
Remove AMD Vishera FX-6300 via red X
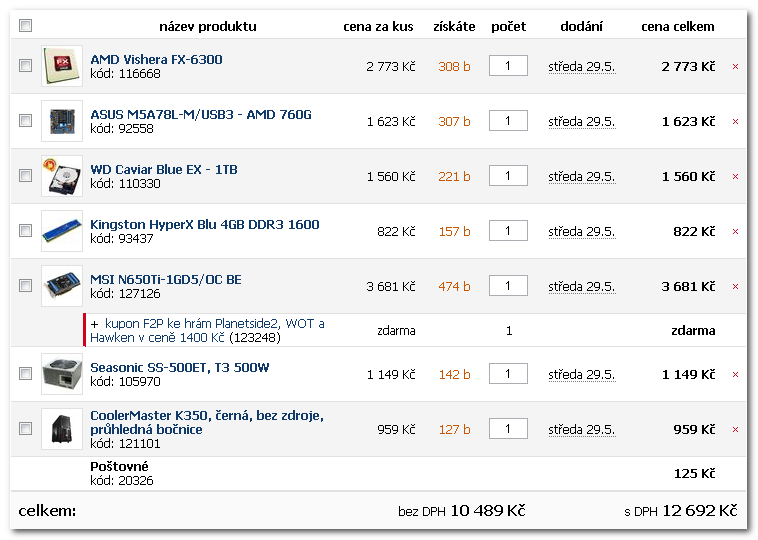[x=735, y=67]
